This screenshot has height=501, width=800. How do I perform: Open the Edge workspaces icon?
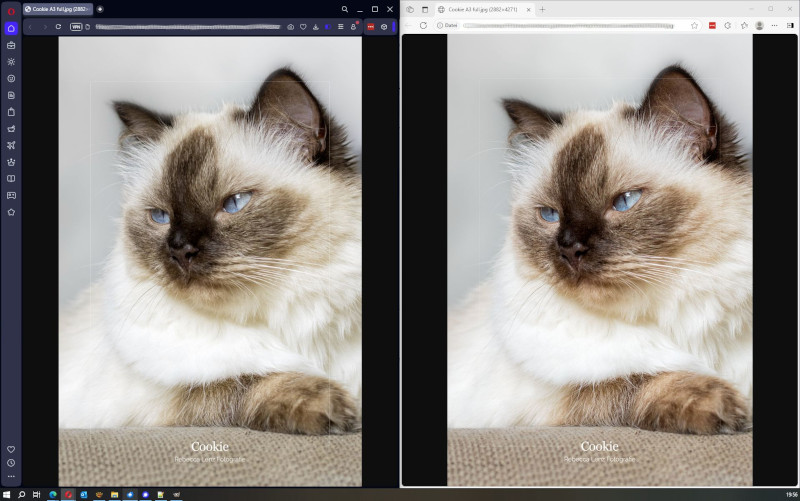(x=410, y=9)
